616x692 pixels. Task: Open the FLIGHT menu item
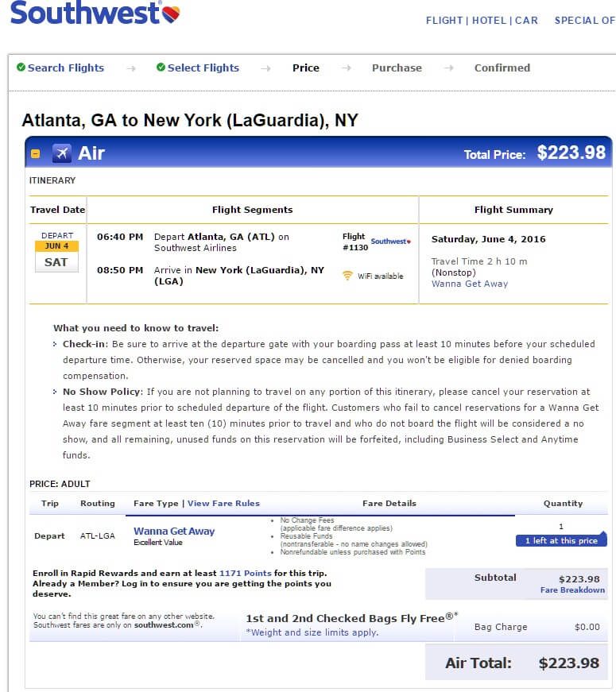(x=444, y=21)
